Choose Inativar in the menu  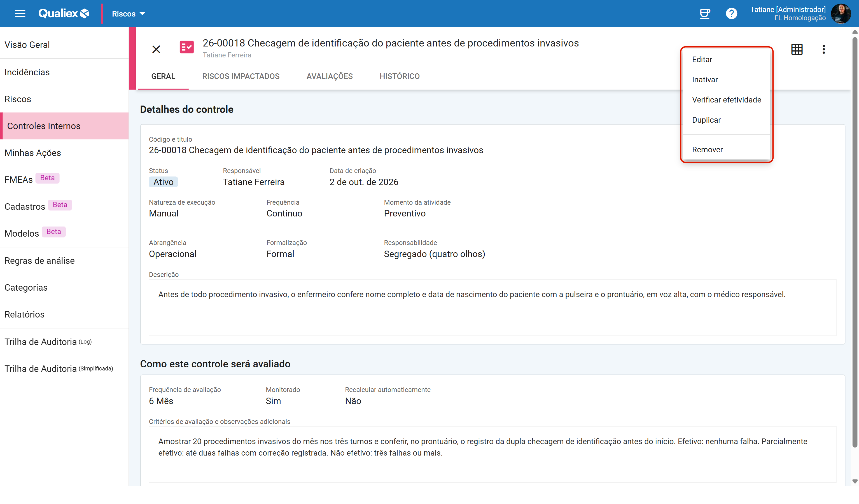[x=726, y=80]
